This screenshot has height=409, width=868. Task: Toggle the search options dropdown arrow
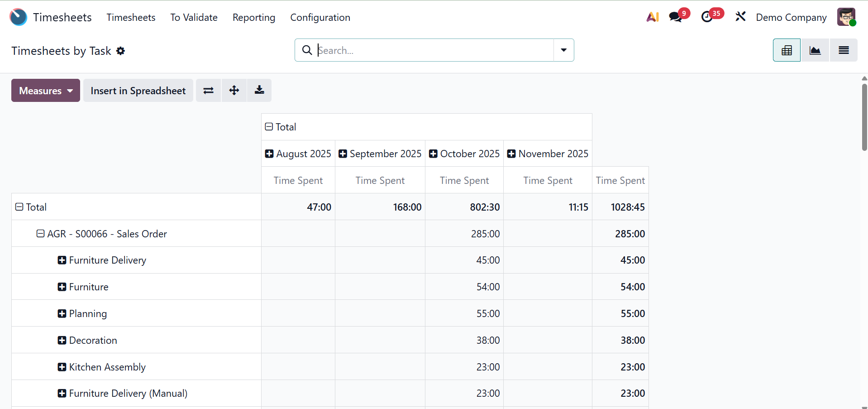coord(563,50)
